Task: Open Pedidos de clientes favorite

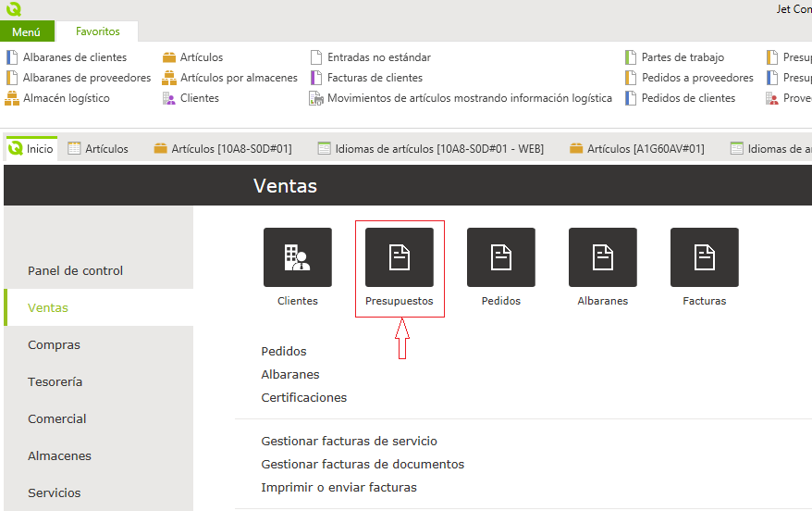Action: click(x=680, y=98)
